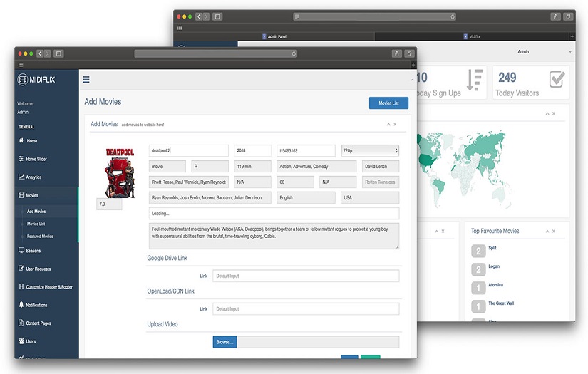Collapse the world map panel
The image size is (588, 374).
pyautogui.click(x=547, y=113)
